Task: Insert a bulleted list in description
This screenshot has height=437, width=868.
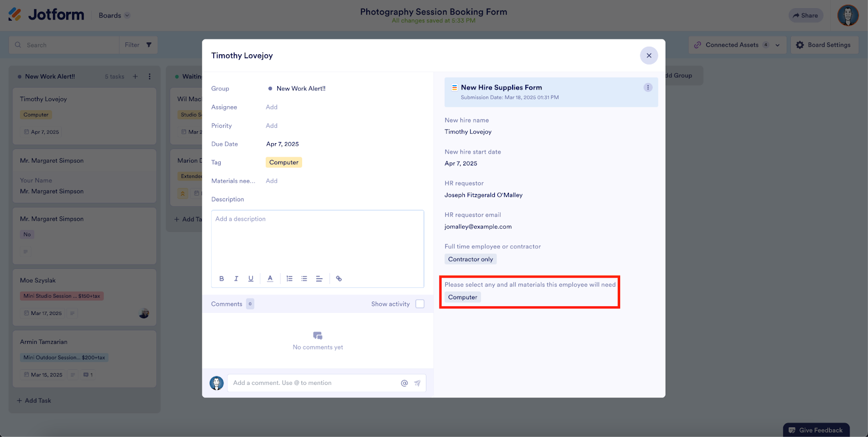Action: tap(304, 279)
